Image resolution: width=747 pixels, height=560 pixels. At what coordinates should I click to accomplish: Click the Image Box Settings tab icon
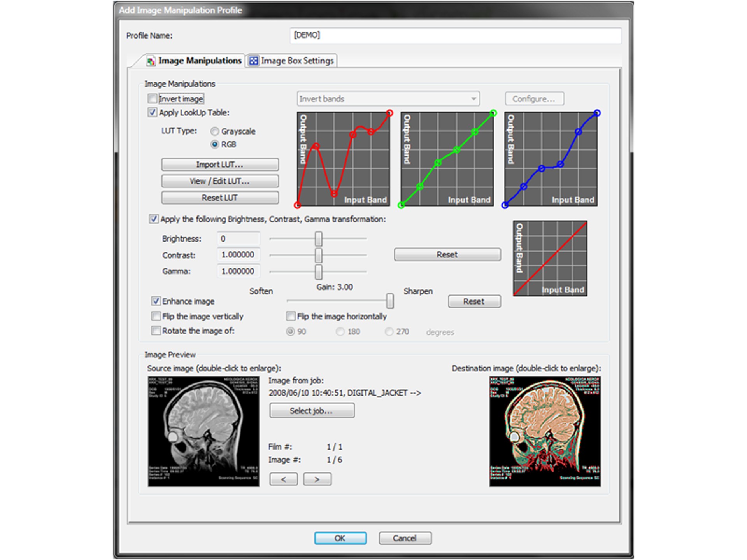pyautogui.click(x=254, y=61)
